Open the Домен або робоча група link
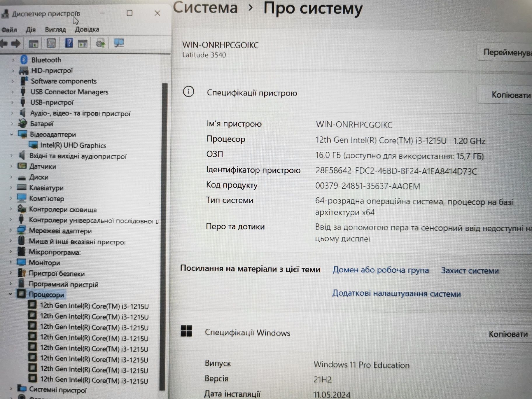The image size is (532, 399). click(381, 270)
